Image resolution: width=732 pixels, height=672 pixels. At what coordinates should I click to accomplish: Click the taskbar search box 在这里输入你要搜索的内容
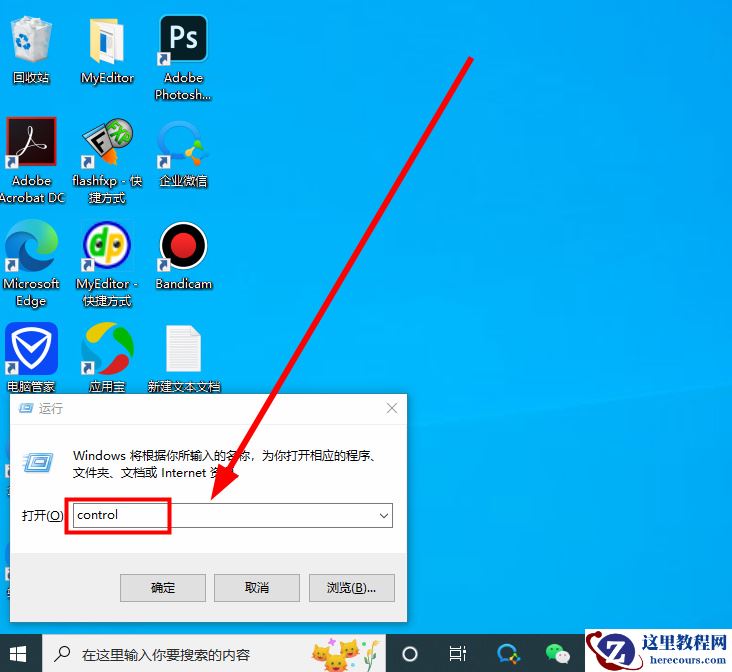click(214, 654)
